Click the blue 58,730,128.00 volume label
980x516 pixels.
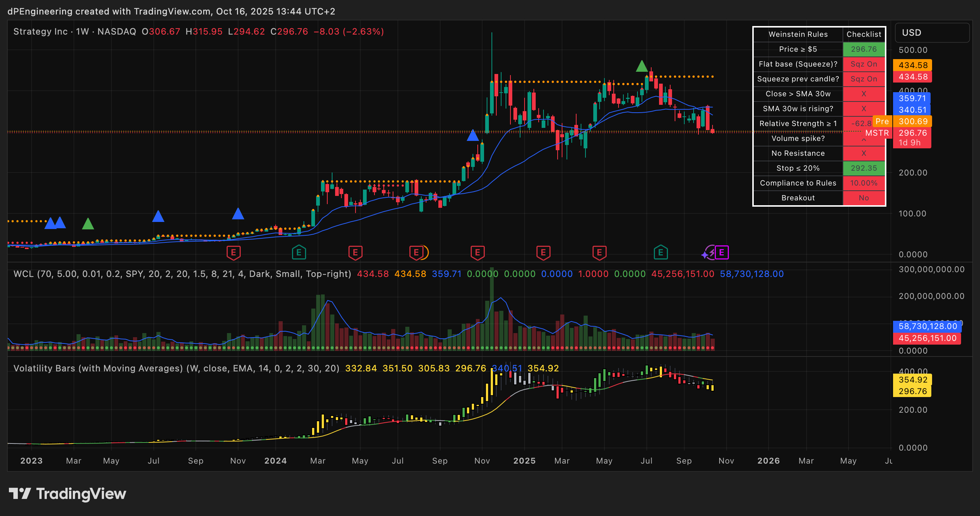click(x=927, y=326)
